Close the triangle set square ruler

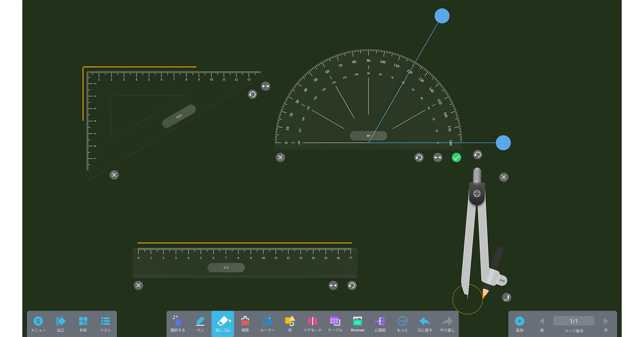click(x=114, y=175)
